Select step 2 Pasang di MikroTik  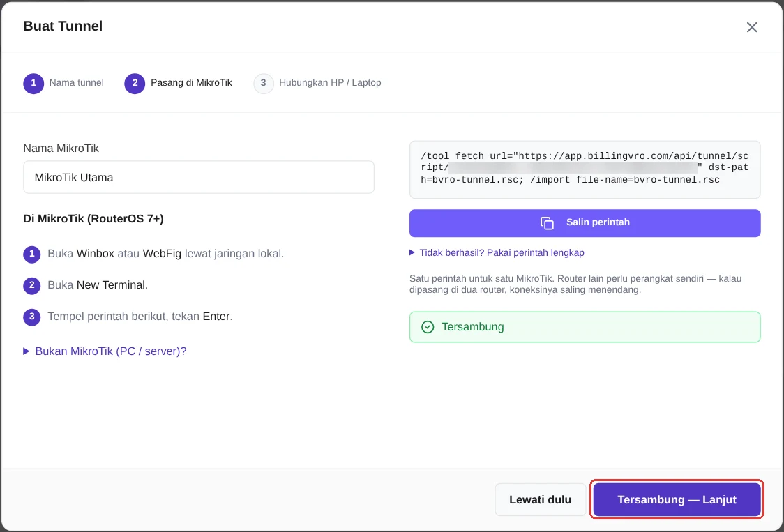(x=179, y=83)
